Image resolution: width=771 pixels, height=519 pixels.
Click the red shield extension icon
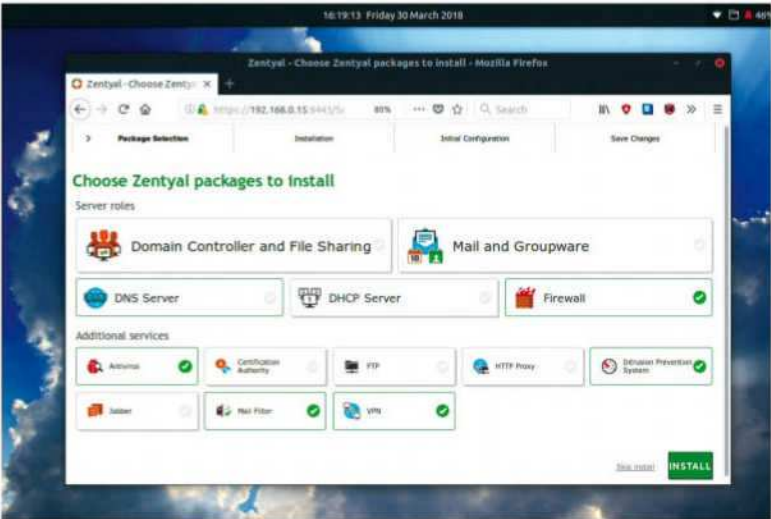point(626,109)
